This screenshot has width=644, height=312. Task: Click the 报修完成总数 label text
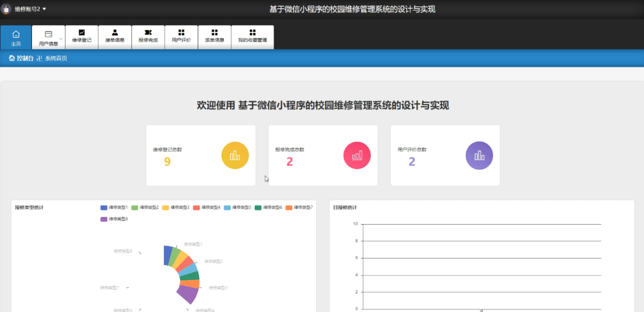tap(290, 149)
